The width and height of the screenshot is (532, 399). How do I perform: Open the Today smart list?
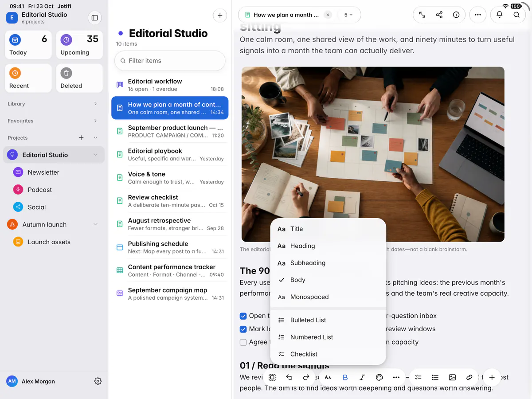click(x=28, y=45)
